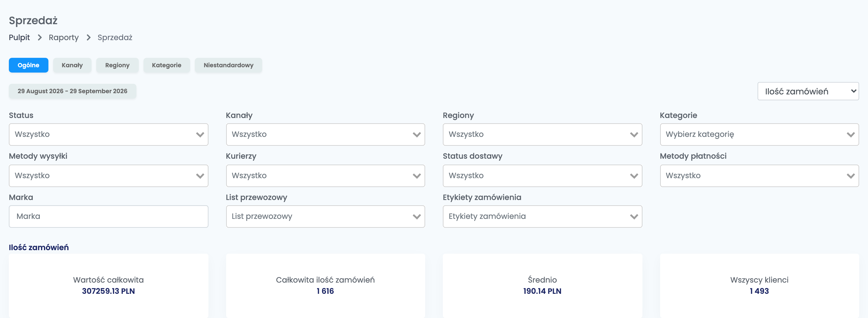Image resolution: width=868 pixels, height=318 pixels.
Task: Click the Raporty breadcrumb link
Action: pos(64,37)
